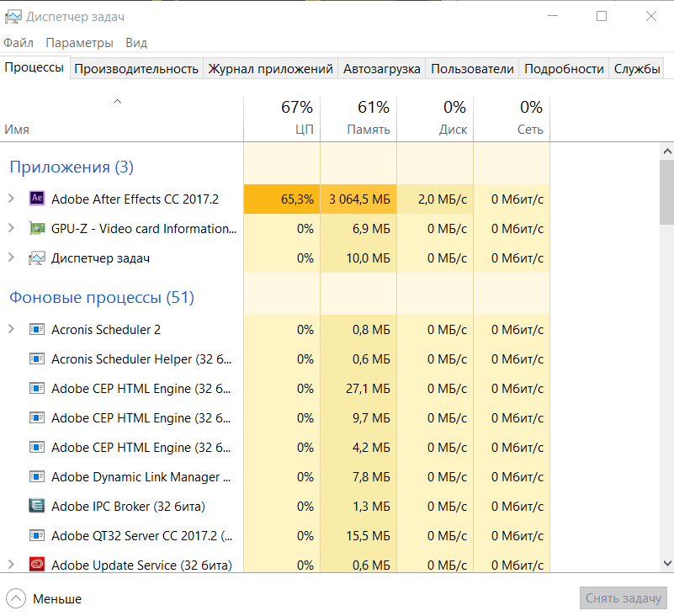The width and height of the screenshot is (674, 616).
Task: Click the 9,7 МБ memory cell
Action: click(358, 418)
